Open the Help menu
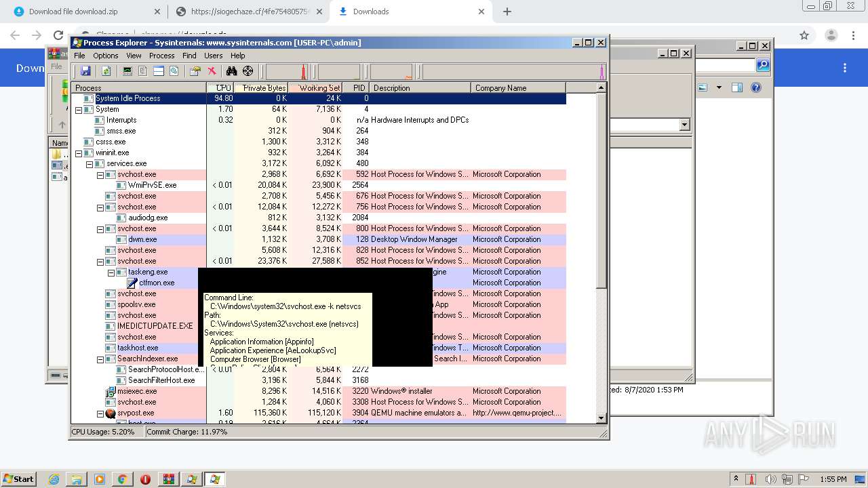The width and height of the screenshot is (868, 488). (x=238, y=56)
